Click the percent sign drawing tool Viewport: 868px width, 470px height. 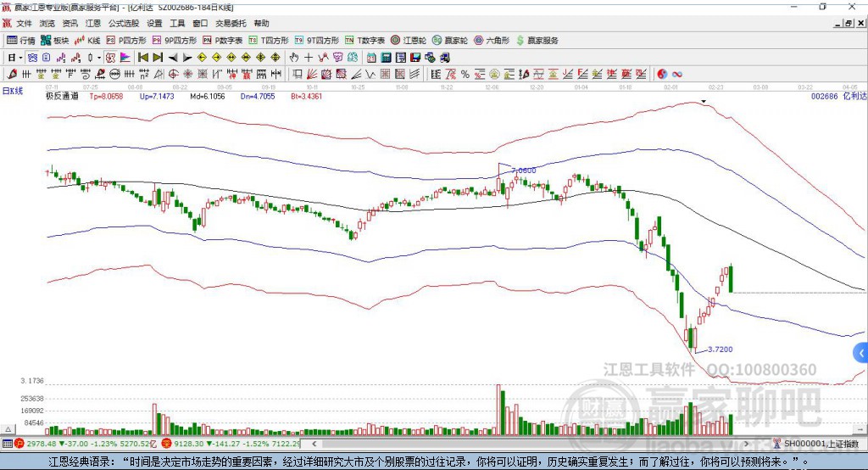[x=465, y=74]
